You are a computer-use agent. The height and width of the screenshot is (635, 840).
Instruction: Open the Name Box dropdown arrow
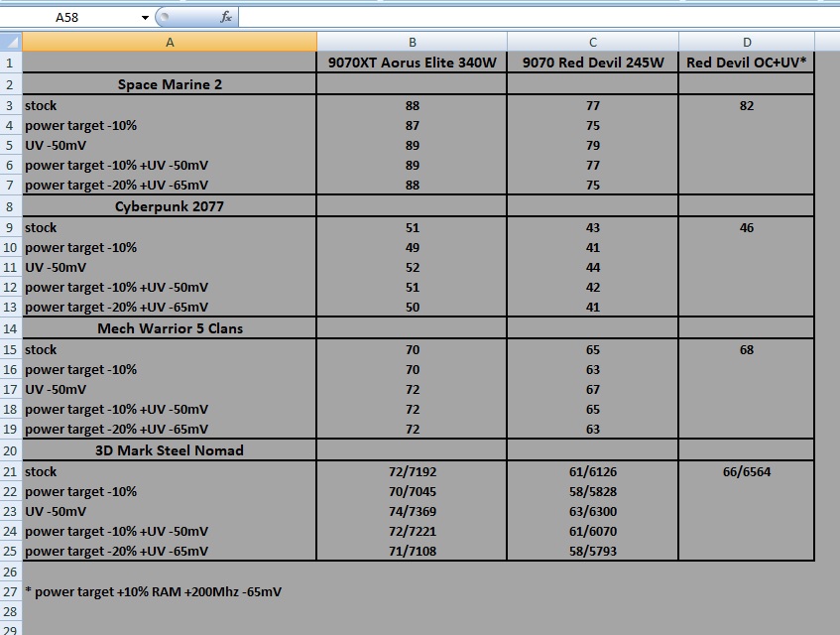point(145,18)
